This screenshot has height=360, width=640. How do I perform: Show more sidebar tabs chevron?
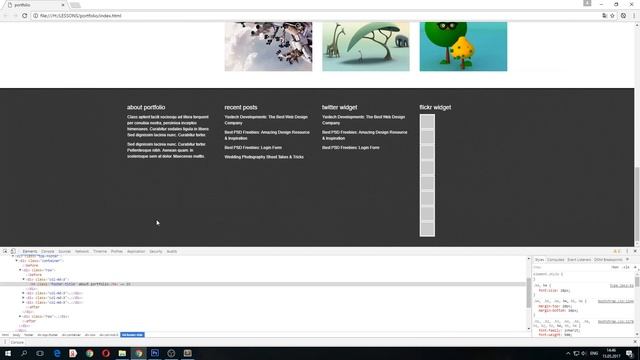tap(628, 260)
